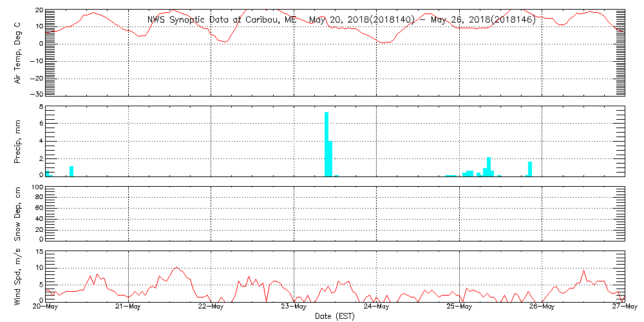The image size is (644, 322).
Task: Select the '21-May' date tick label
Action: tap(129, 307)
